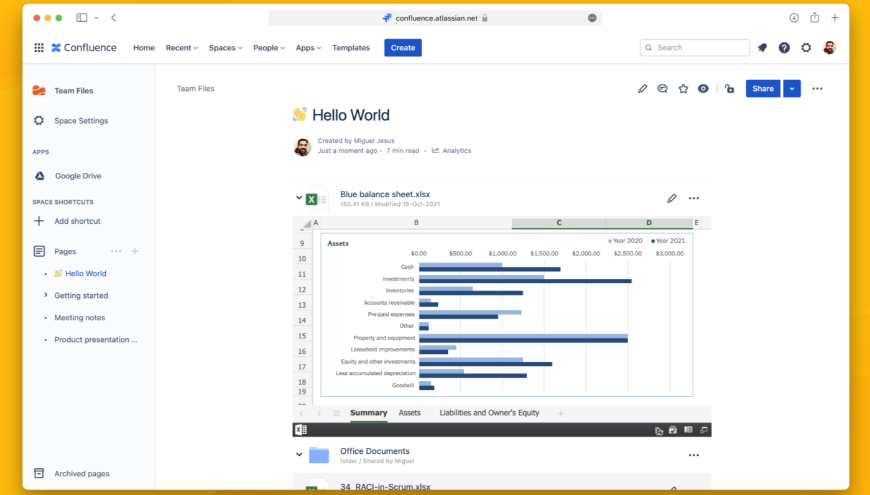The image size is (870, 495).
Task: Collapse the Office Documents folder section
Action: tap(298, 454)
